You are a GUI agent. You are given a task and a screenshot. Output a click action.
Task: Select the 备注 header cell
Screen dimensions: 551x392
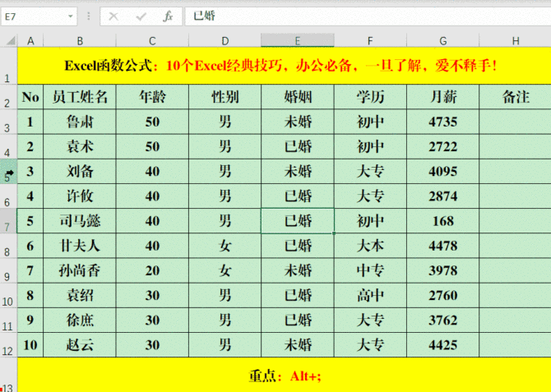click(515, 98)
